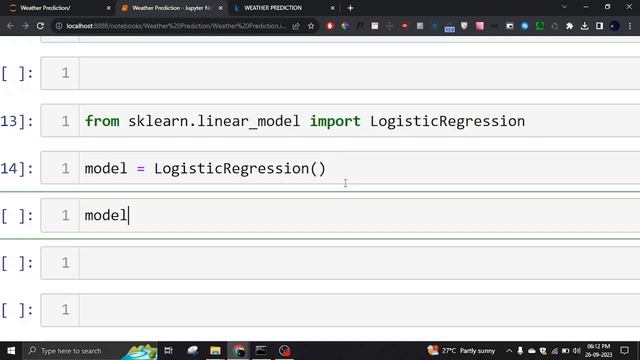Open a new browser tab
Screen dimensions: 640x360
pos(350,8)
